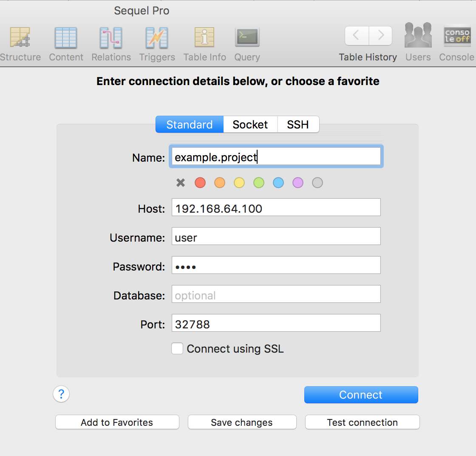Clear the favorite color with the X
Image resolution: width=476 pixels, height=456 pixels.
point(181,182)
